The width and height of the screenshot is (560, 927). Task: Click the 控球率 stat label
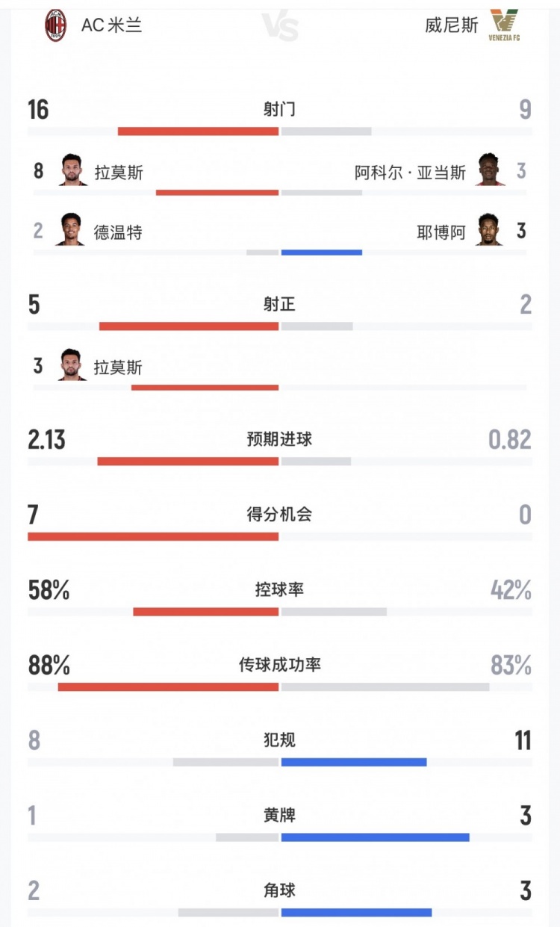[280, 589]
